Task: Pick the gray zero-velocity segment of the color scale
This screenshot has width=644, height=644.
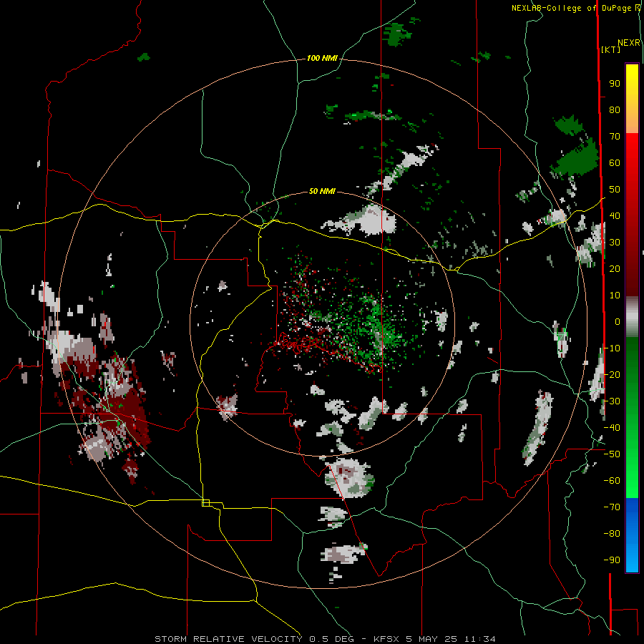Action: point(632,317)
